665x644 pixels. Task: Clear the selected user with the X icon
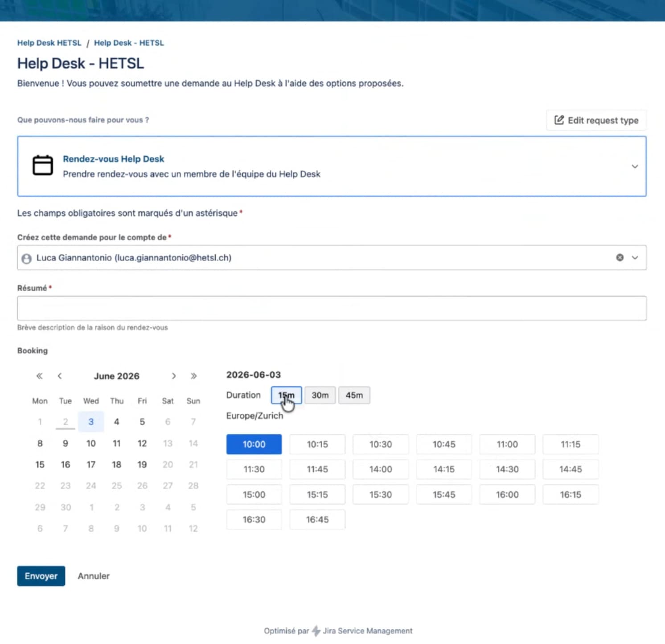620,257
